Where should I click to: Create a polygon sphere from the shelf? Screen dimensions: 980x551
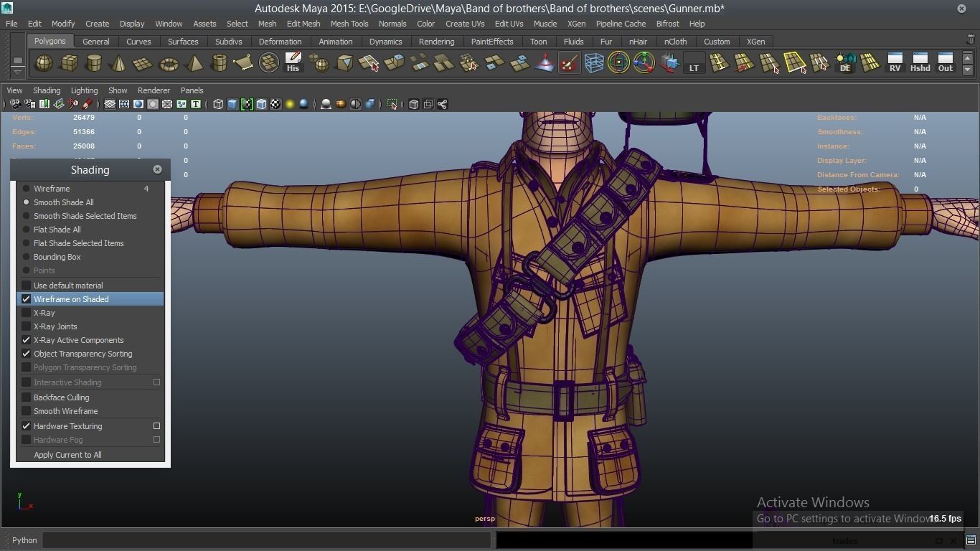pyautogui.click(x=44, y=63)
